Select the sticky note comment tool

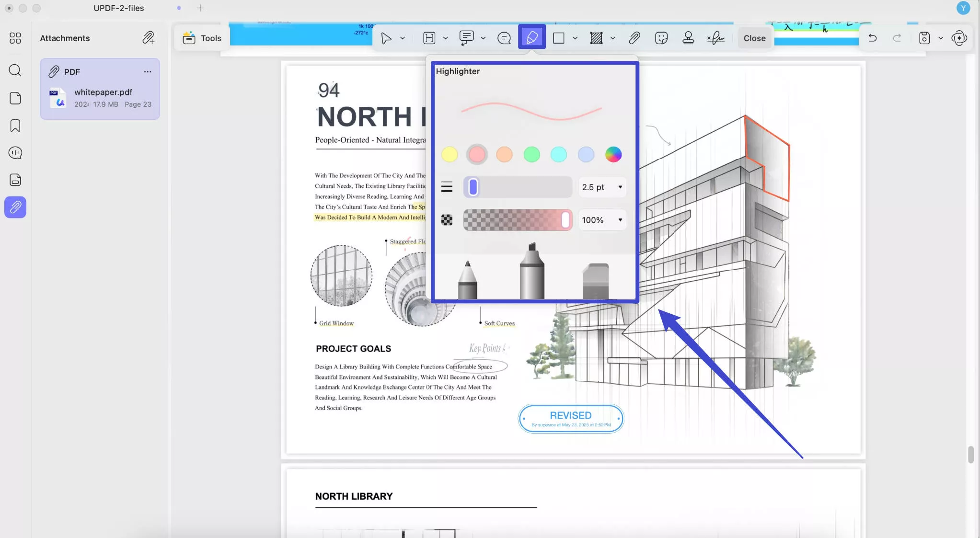point(504,38)
